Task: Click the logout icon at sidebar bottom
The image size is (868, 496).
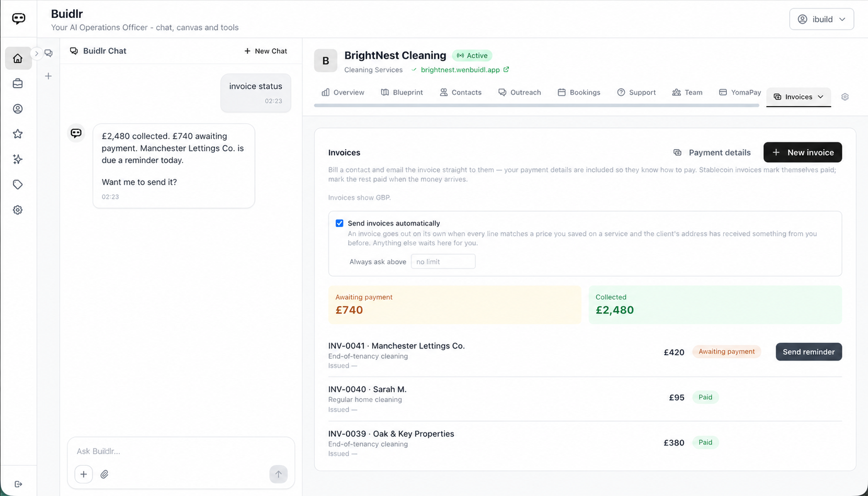Action: coord(18,484)
